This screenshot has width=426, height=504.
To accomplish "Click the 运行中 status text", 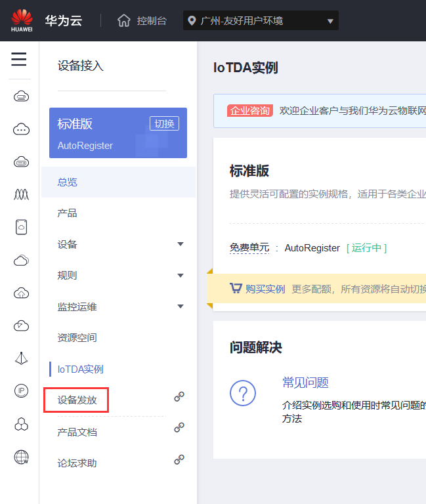I will point(366,248).
